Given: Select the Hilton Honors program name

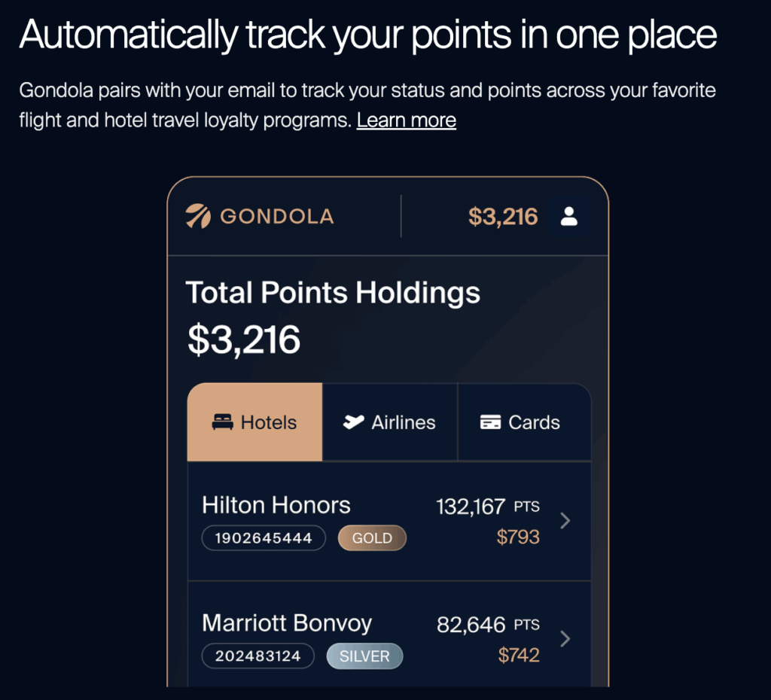Looking at the screenshot, I should coord(276,505).
